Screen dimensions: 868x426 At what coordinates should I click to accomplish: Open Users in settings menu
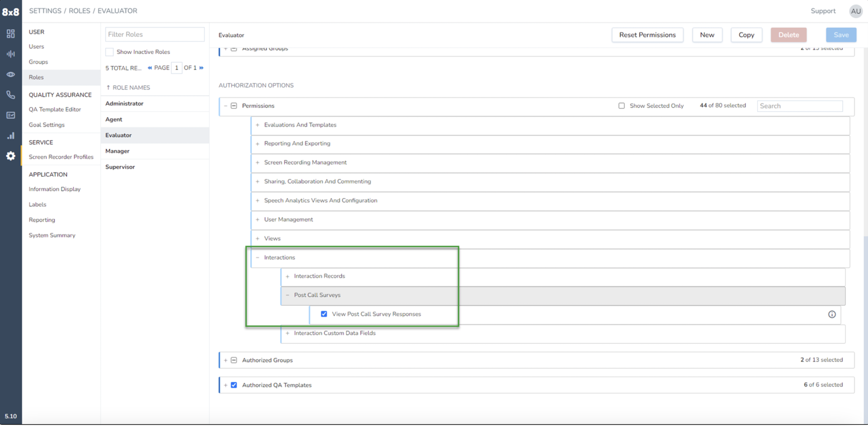[x=36, y=46]
